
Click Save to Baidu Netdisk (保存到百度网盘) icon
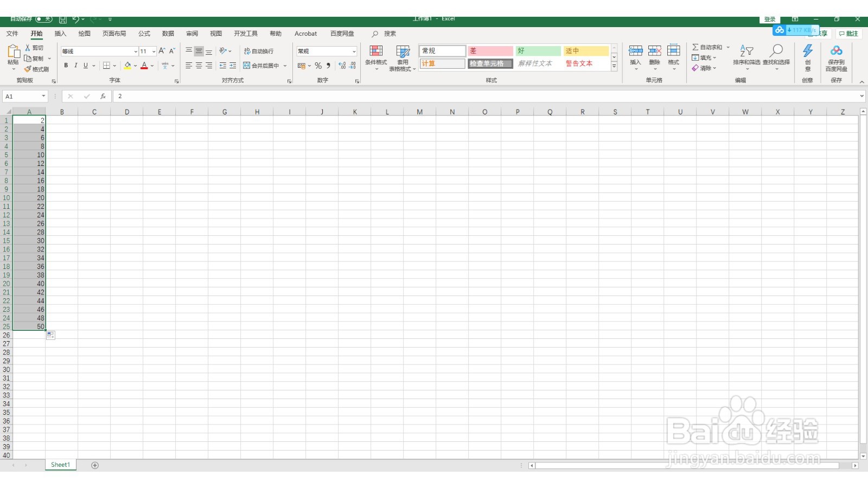coord(837,51)
